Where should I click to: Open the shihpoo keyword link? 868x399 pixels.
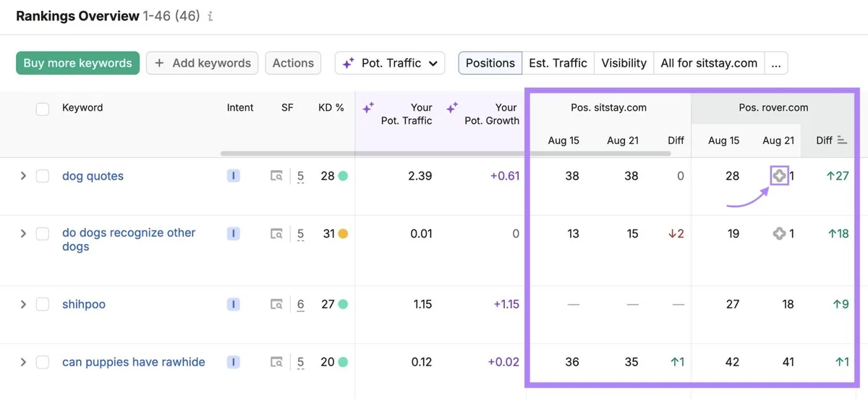coord(84,304)
